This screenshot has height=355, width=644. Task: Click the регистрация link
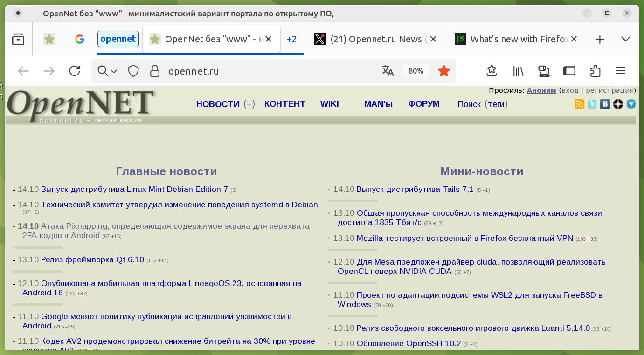(x=609, y=90)
